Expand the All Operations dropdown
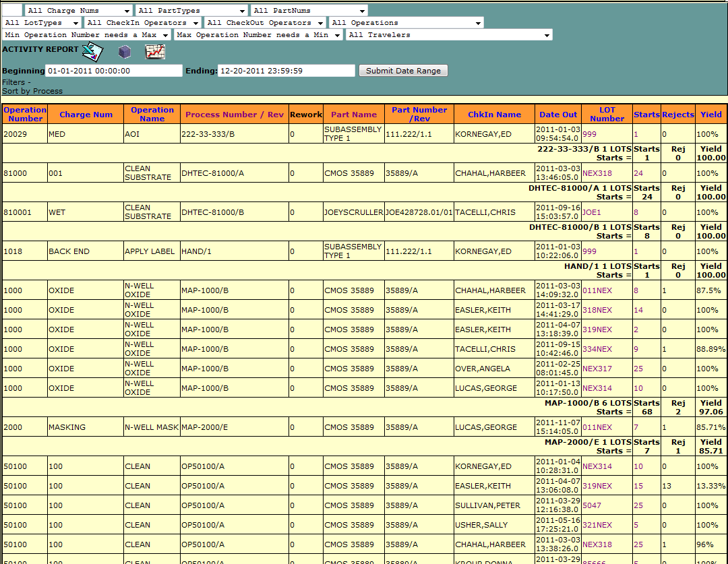The height and width of the screenshot is (564, 728). (x=406, y=22)
